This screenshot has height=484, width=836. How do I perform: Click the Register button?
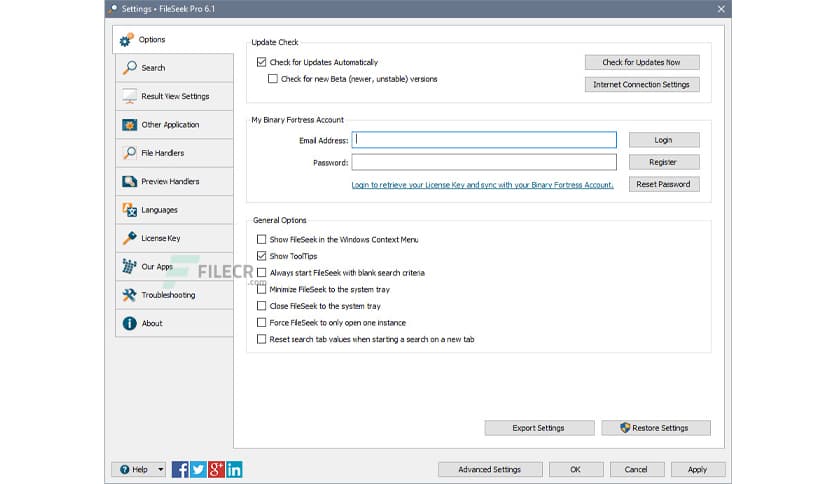[x=664, y=162]
